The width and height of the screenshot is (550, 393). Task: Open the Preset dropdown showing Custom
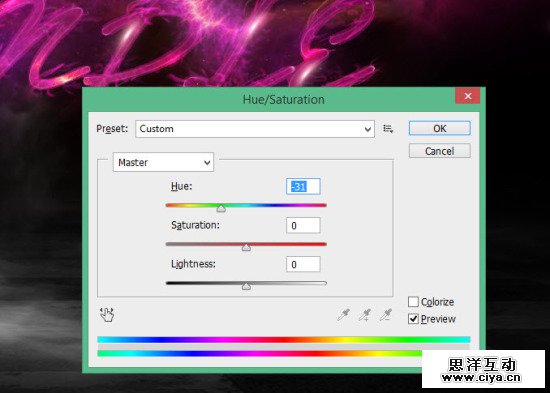click(x=255, y=129)
